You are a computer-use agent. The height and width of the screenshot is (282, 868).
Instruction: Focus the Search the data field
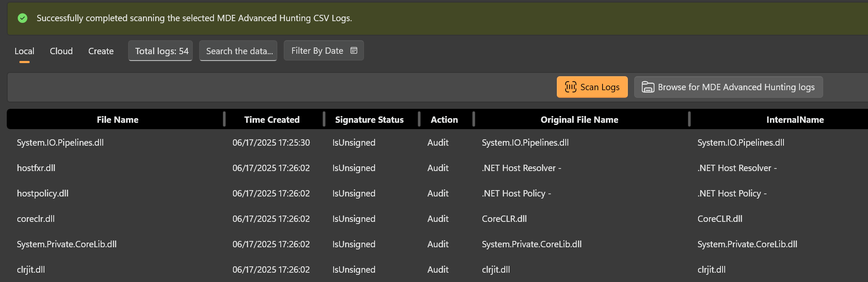click(238, 51)
